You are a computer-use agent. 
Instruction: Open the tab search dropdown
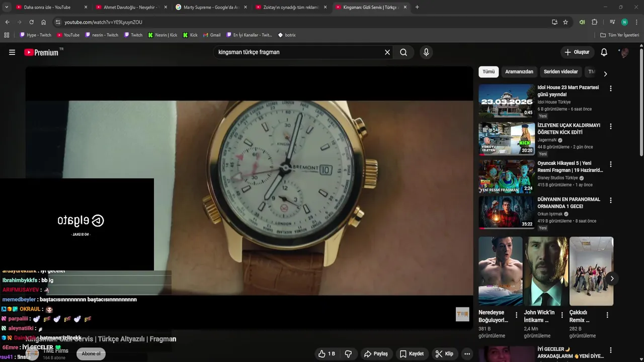coord(6,7)
